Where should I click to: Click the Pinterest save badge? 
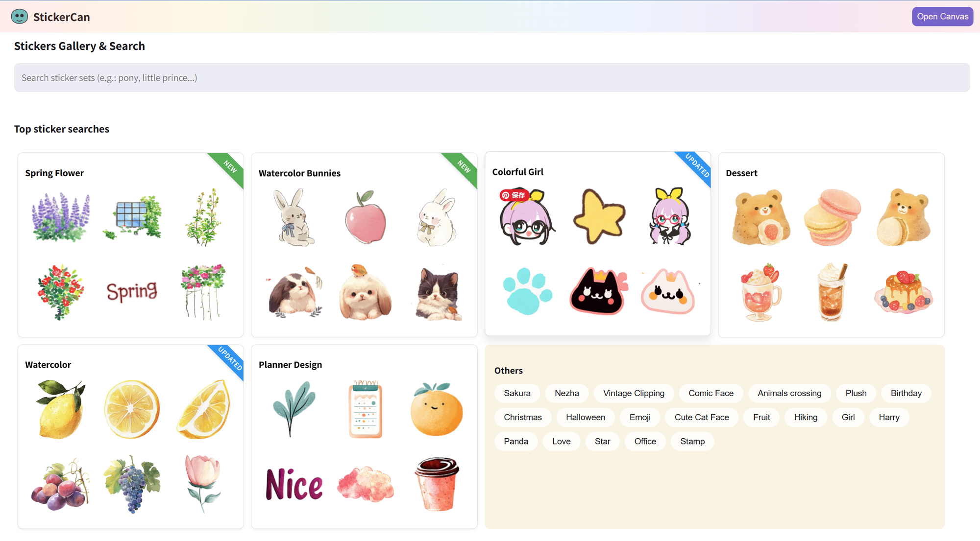pos(514,195)
